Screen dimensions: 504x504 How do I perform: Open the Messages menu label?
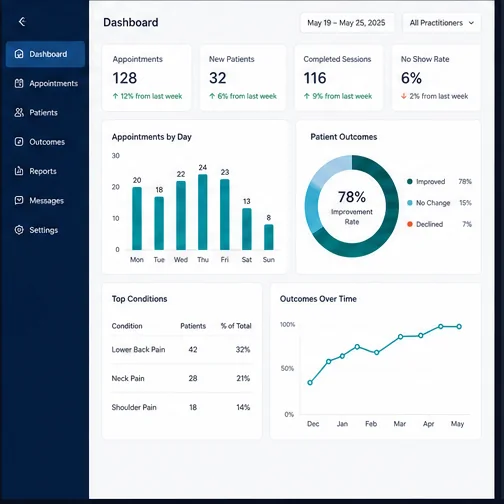coord(46,201)
